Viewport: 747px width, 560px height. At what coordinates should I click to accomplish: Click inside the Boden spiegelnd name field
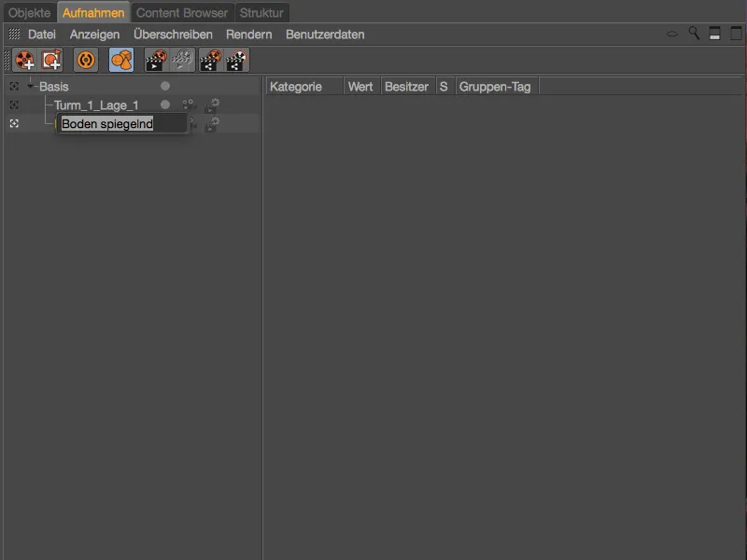(122, 124)
